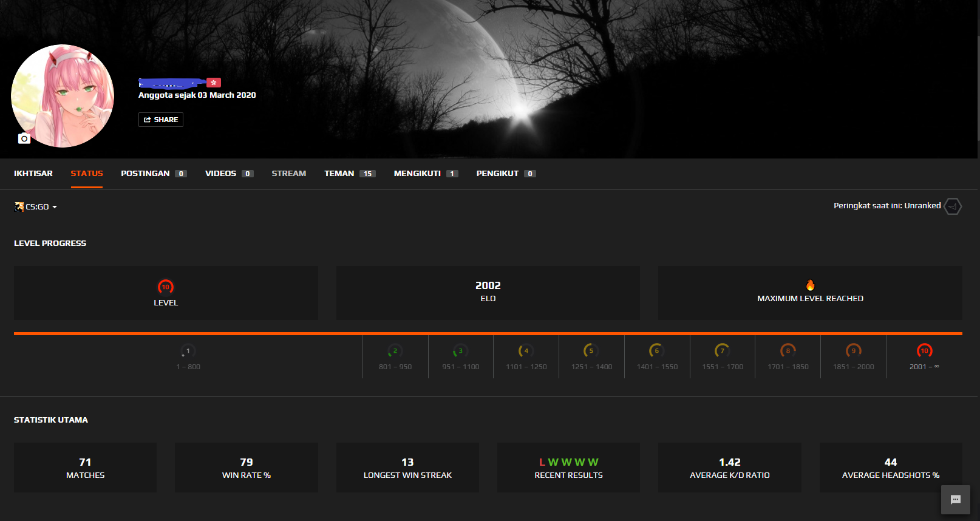Click the country flag next to the username
The image size is (980, 521).
coord(214,83)
